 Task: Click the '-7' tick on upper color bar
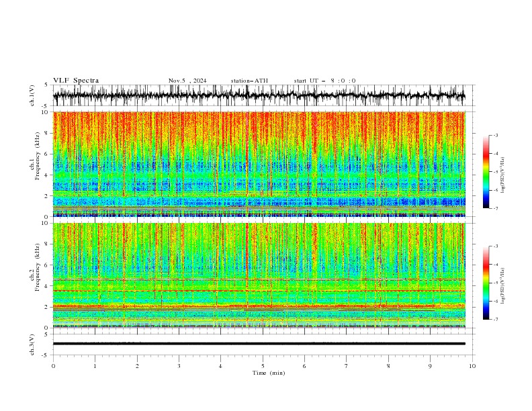click(495, 208)
